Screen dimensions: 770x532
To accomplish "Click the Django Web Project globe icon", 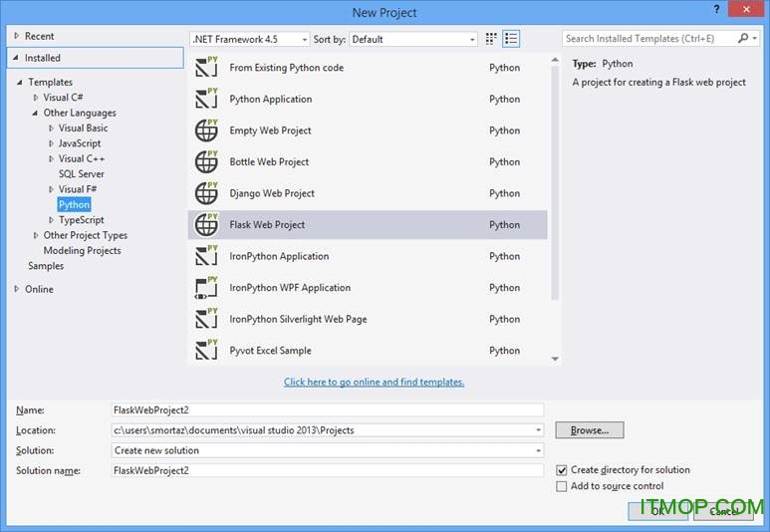I will tap(206, 193).
